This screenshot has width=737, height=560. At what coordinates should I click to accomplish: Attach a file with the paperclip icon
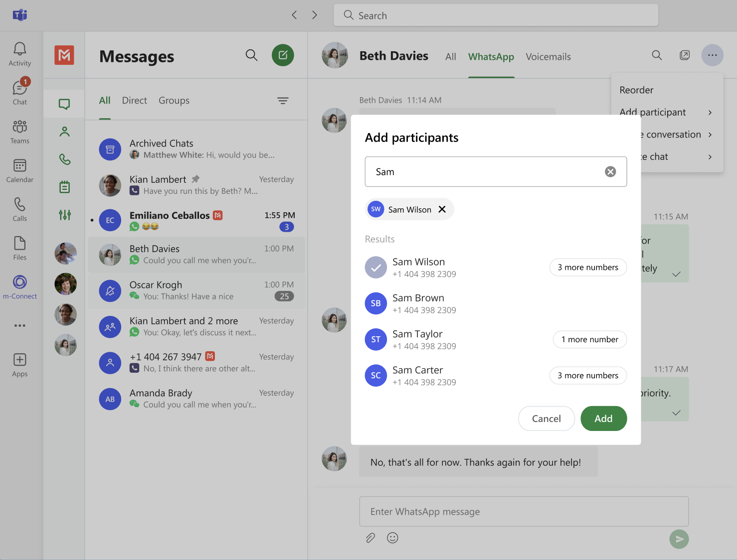coord(370,538)
